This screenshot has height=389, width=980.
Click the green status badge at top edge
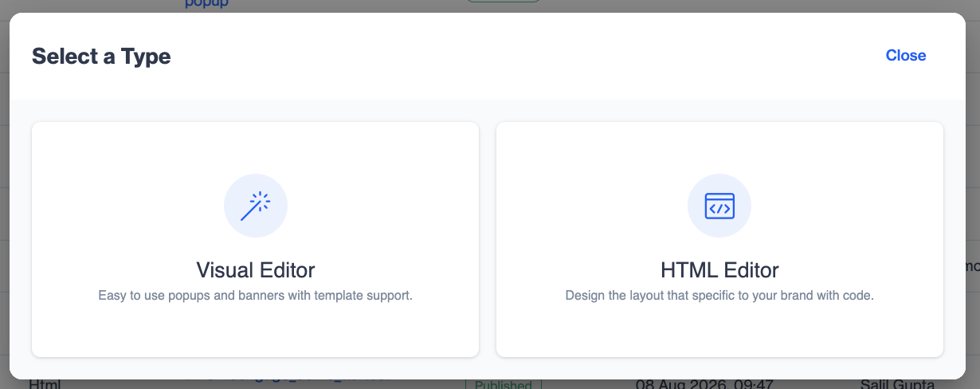pyautogui.click(x=504, y=2)
